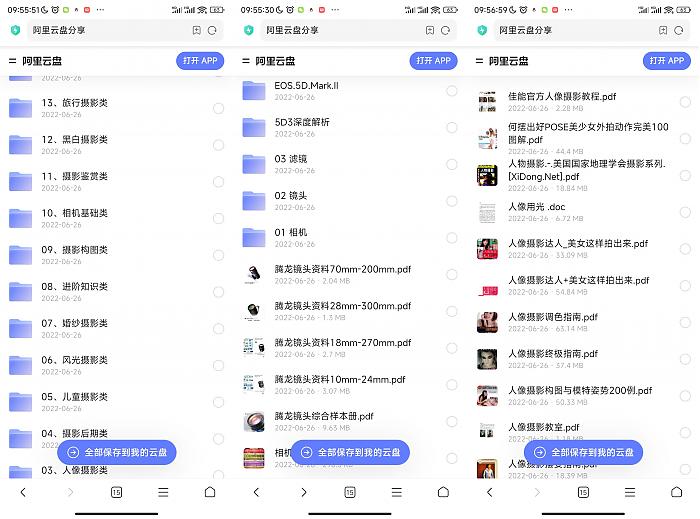
Task: Open the 02 镜头 folder
Action: [x=350, y=201]
